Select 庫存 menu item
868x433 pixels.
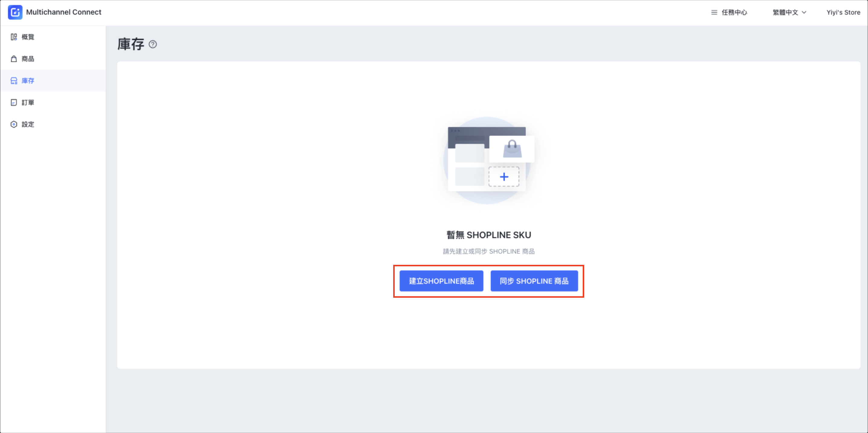pos(53,81)
